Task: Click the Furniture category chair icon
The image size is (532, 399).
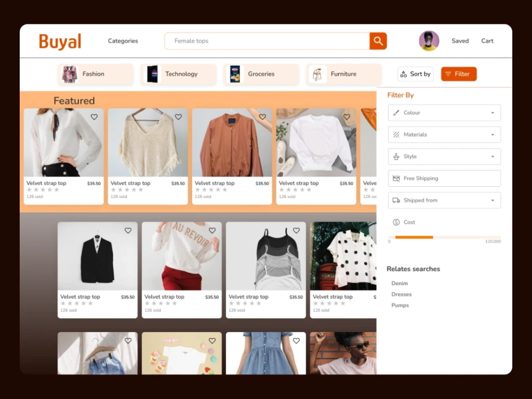Action: [318, 74]
